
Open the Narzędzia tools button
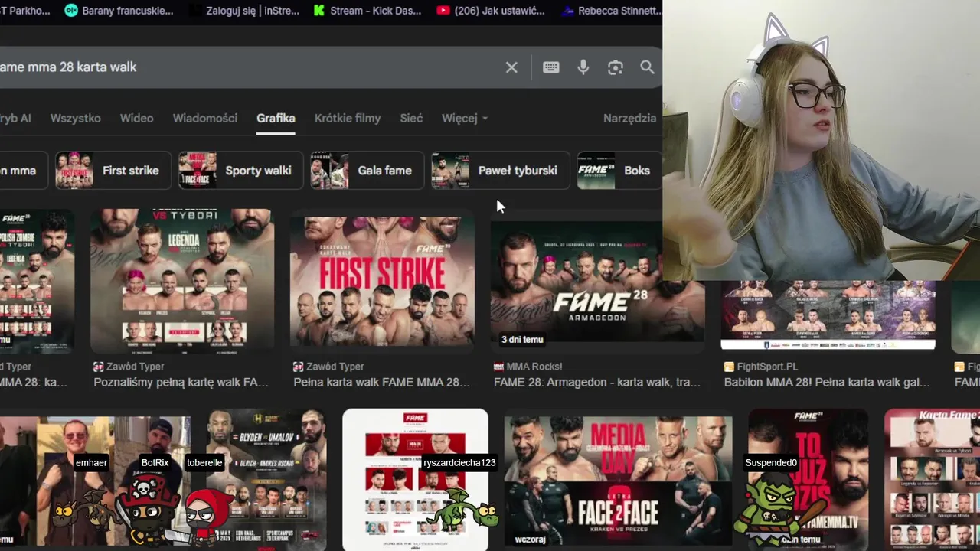click(x=629, y=118)
